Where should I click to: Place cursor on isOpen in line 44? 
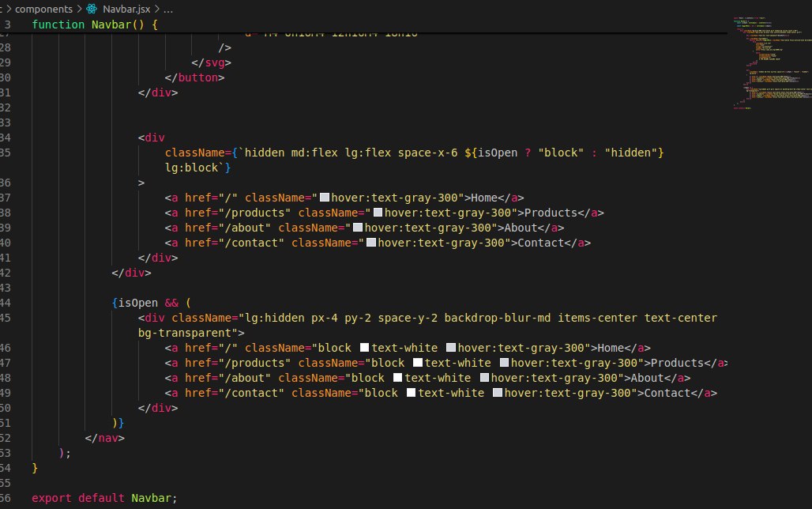[138, 302]
